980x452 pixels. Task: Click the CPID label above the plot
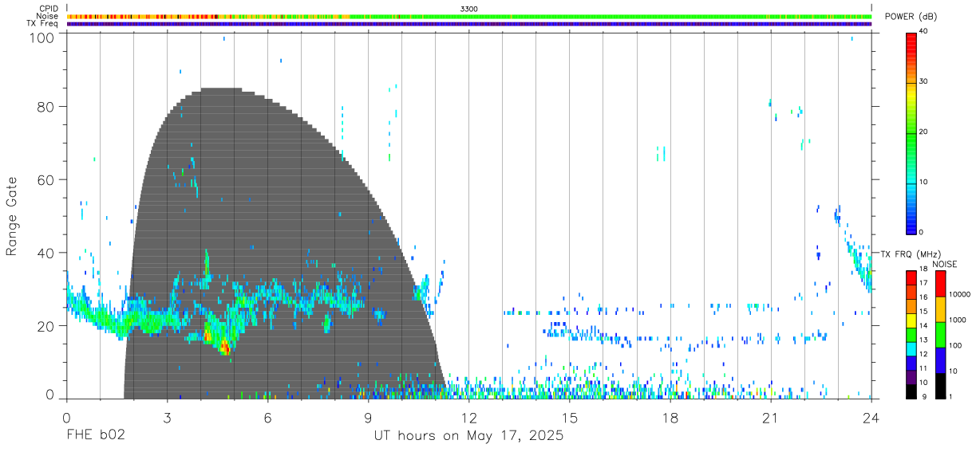click(49, 9)
